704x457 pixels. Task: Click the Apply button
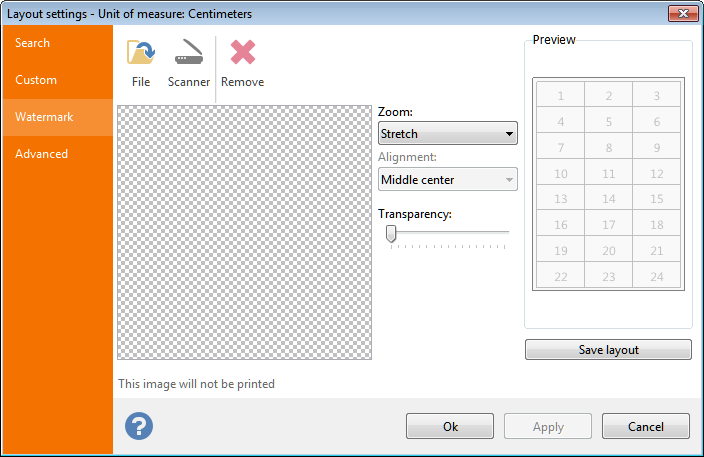pyautogui.click(x=547, y=426)
